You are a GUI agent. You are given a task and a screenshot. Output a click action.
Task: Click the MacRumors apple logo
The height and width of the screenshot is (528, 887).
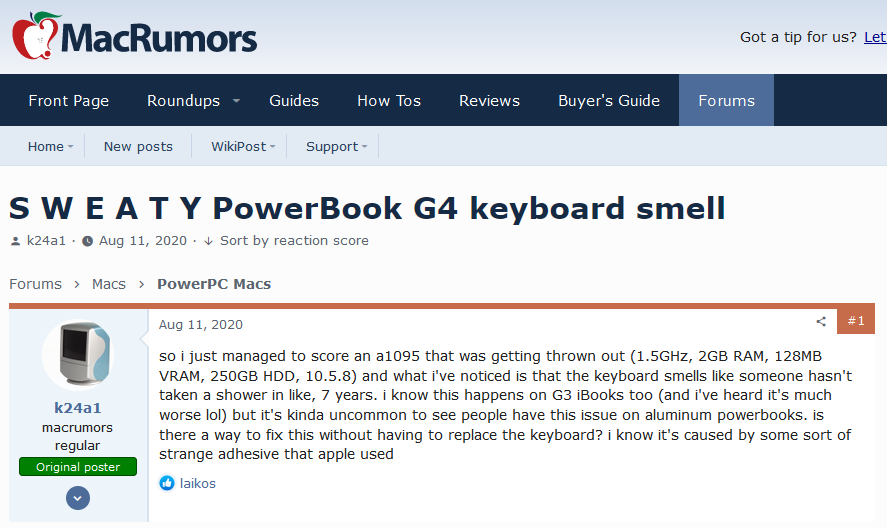click(x=35, y=36)
